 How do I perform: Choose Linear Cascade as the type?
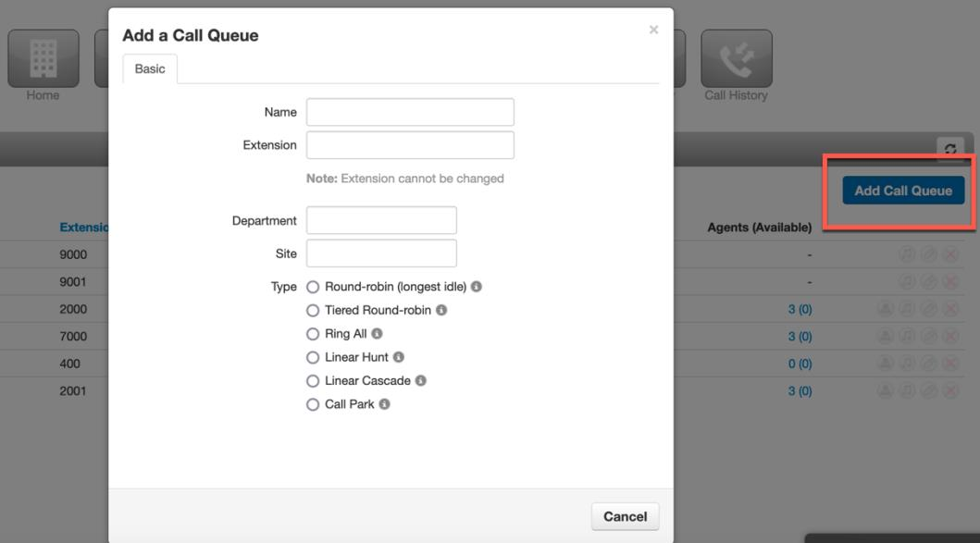click(x=313, y=381)
